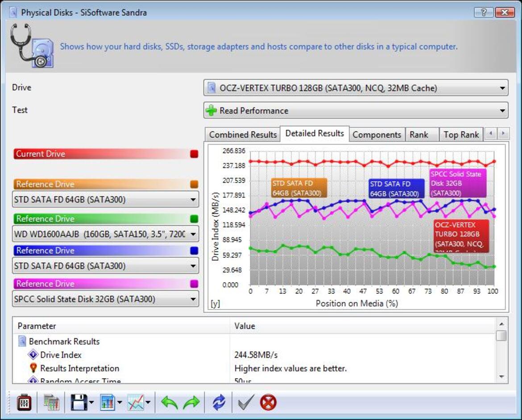Expand the arrow next to the line graph icon
Viewport: 522px width, 420px height.
pos(148,403)
